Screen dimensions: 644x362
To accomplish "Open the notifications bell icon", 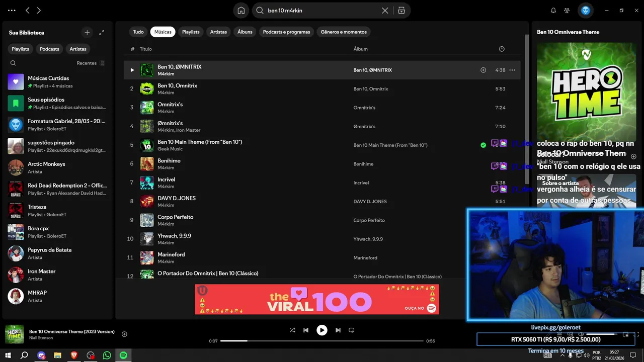I will point(553,11).
